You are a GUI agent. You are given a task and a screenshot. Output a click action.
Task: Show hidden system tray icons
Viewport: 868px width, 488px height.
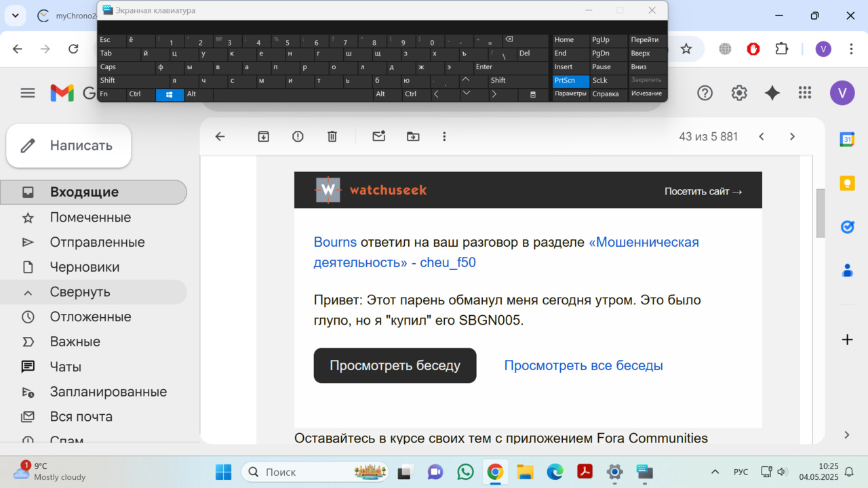pyautogui.click(x=715, y=472)
